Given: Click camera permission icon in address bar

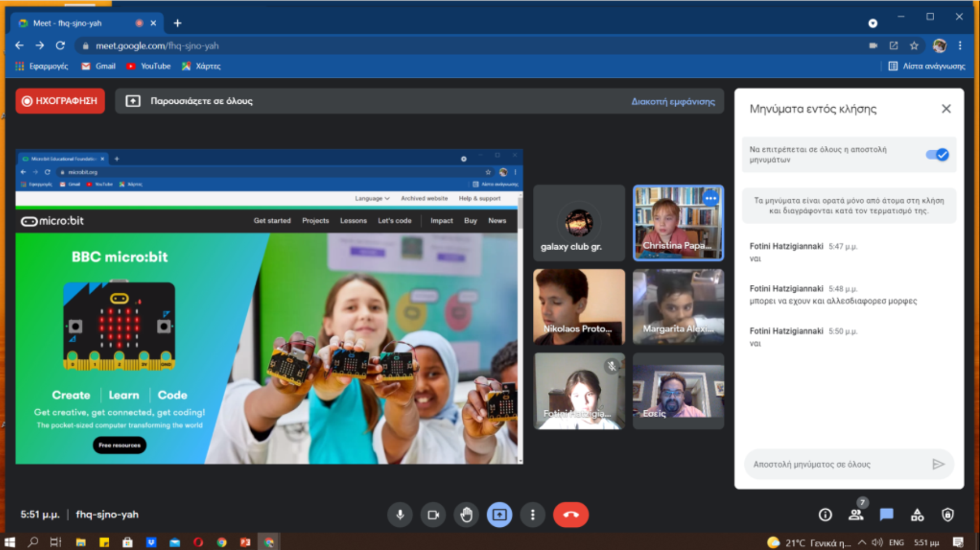Looking at the screenshot, I should click(873, 46).
